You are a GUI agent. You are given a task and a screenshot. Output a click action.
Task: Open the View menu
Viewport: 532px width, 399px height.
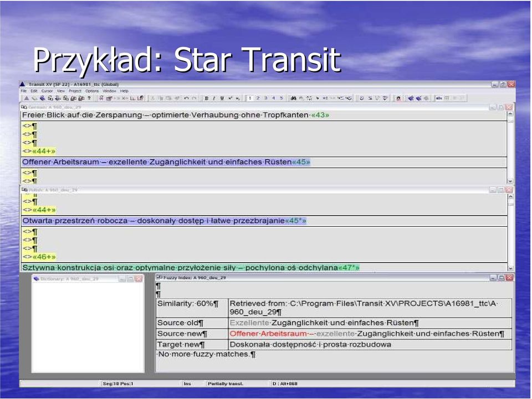[x=61, y=91]
